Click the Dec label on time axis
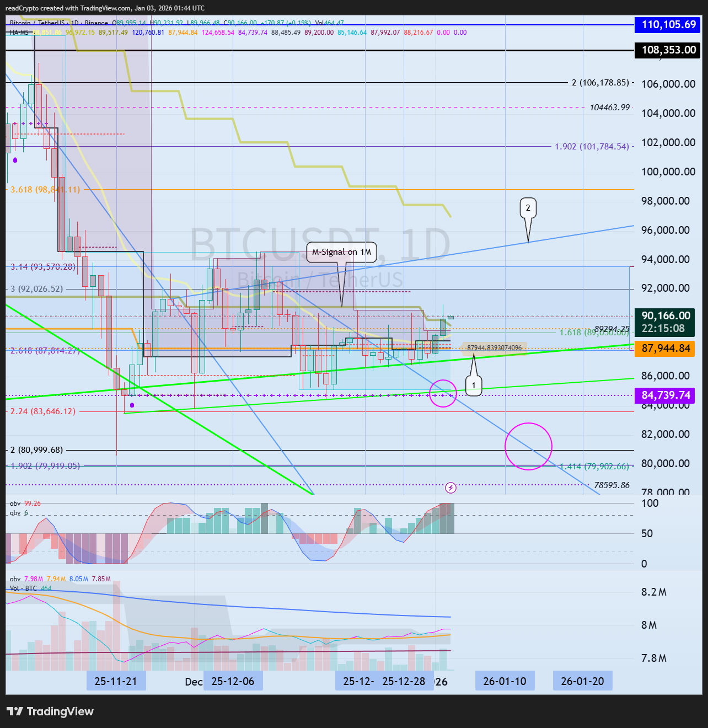This screenshot has width=708, height=728. [194, 682]
